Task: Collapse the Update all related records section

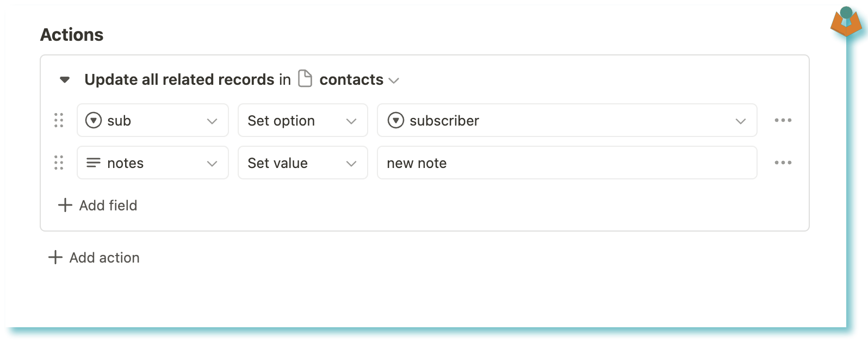Action: pyautogui.click(x=65, y=80)
